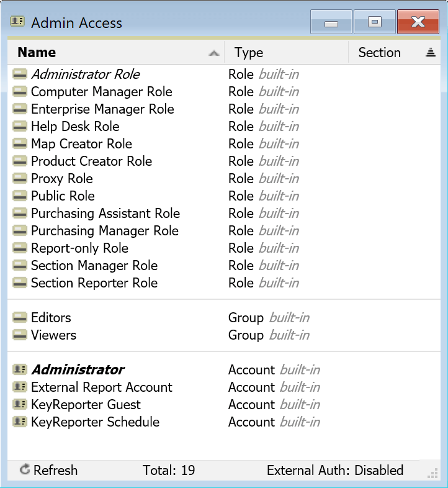448x488 pixels.
Task: Select the KeyReporter Schedule account
Action: click(95, 422)
